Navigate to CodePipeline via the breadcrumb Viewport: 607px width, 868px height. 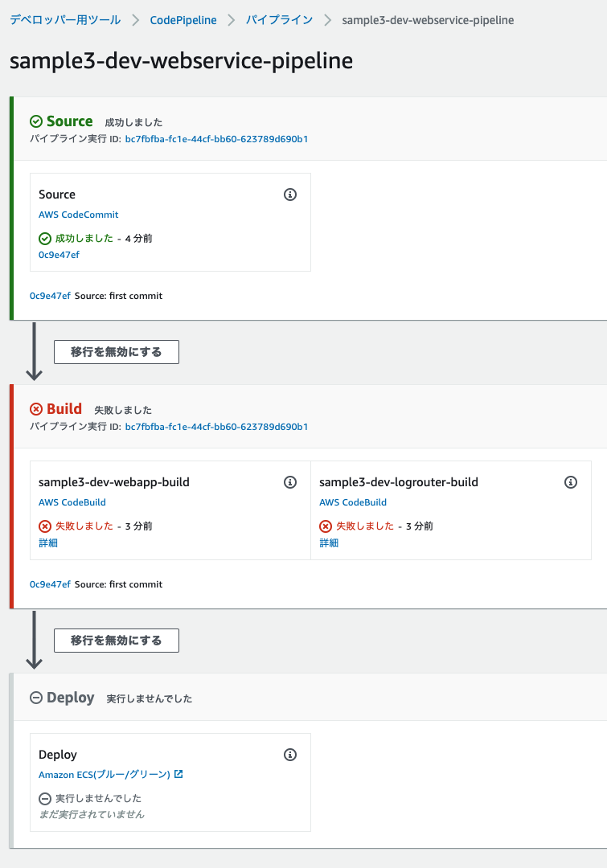tap(183, 20)
